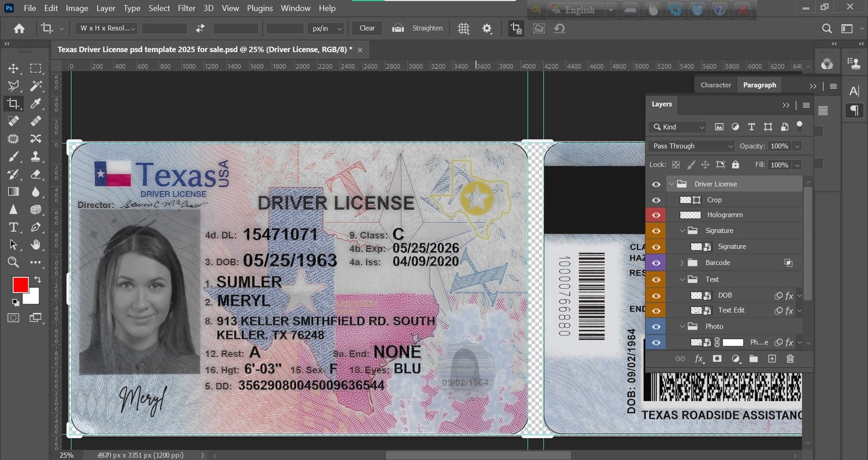Open Pass Through blend mode dropdown
Image resolution: width=868 pixels, height=460 pixels.
tap(692, 146)
